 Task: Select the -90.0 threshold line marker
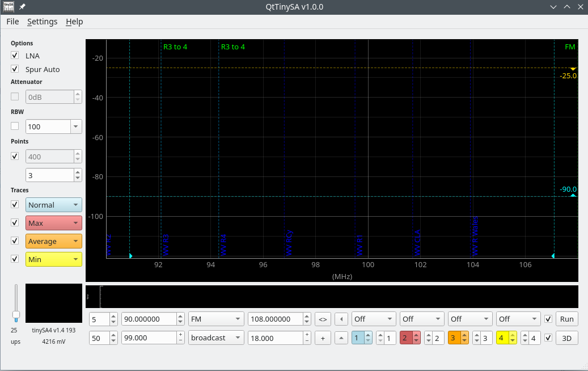(573, 195)
